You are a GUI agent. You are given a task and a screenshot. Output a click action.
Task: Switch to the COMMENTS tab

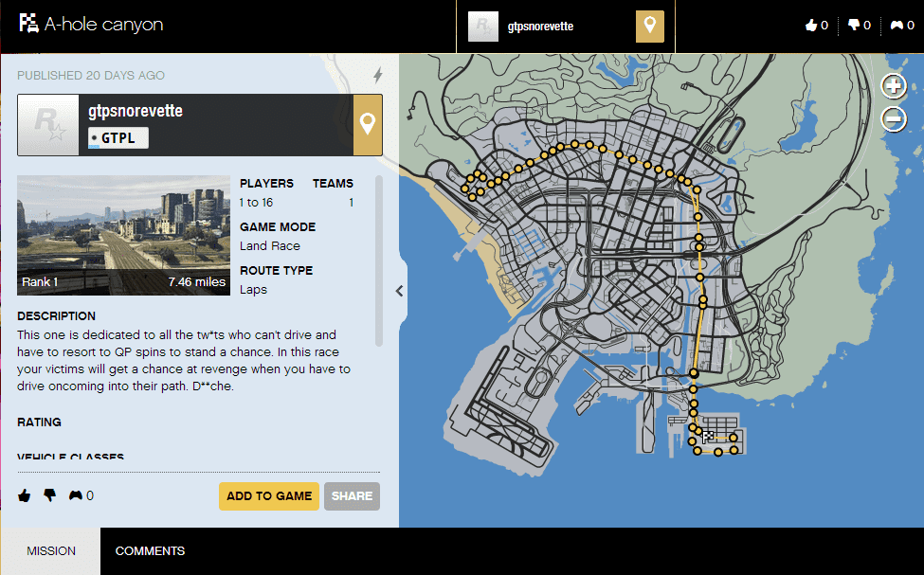pos(150,551)
